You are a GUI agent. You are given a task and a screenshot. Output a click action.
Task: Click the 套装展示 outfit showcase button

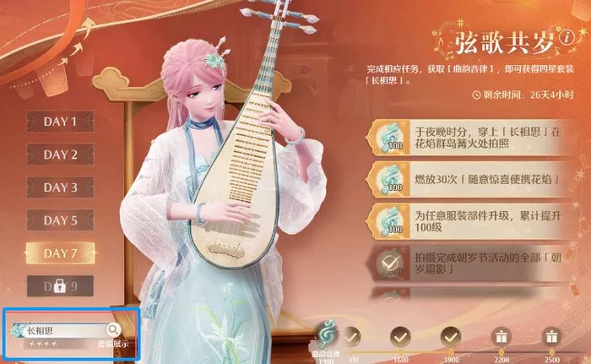[x=113, y=344]
